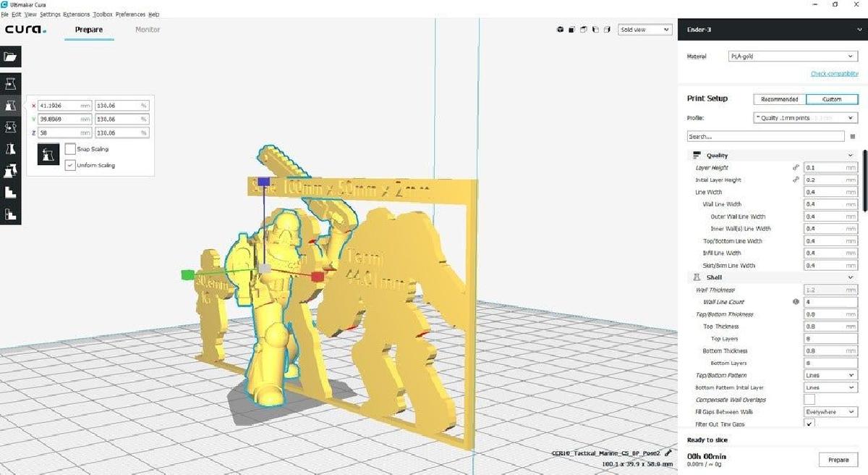This screenshot has height=475, width=868.
Task: Toggle Compensate Wall Overlaps checkbox
Action: 809,400
